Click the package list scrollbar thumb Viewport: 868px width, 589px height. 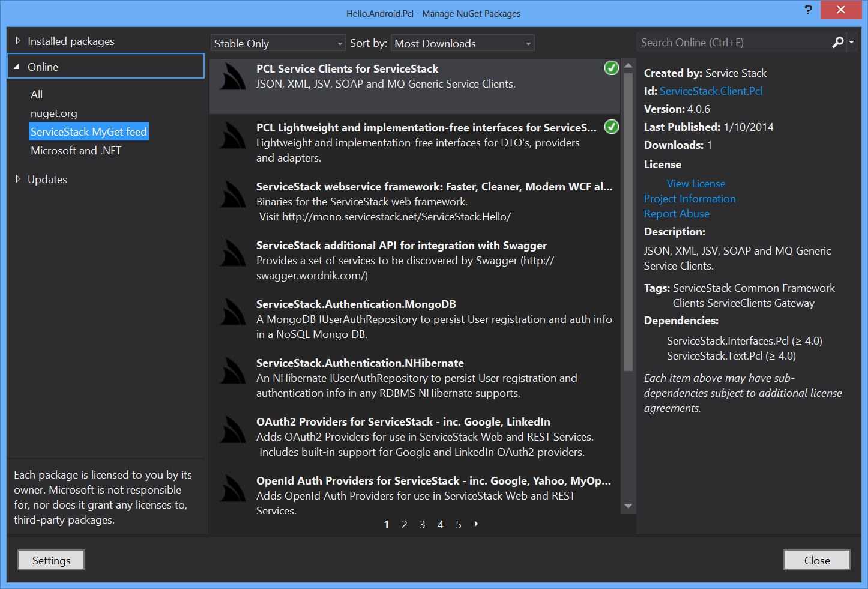(628, 222)
